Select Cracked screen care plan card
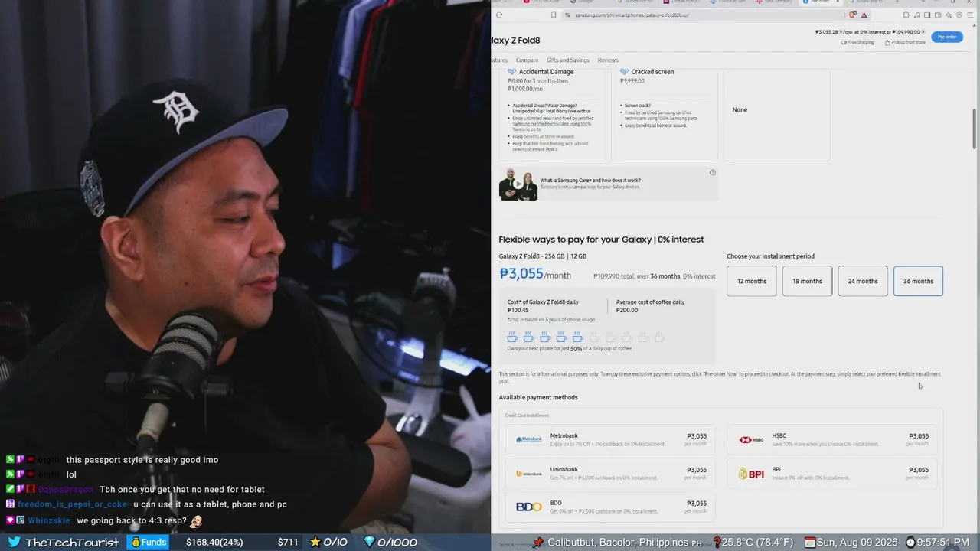This screenshot has height=551, width=980. [x=665, y=114]
